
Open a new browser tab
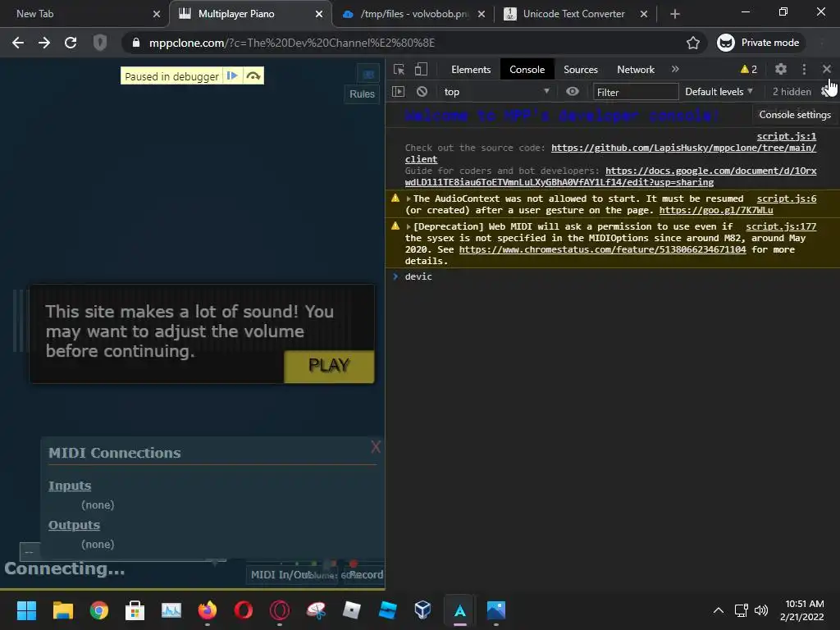[x=675, y=14]
